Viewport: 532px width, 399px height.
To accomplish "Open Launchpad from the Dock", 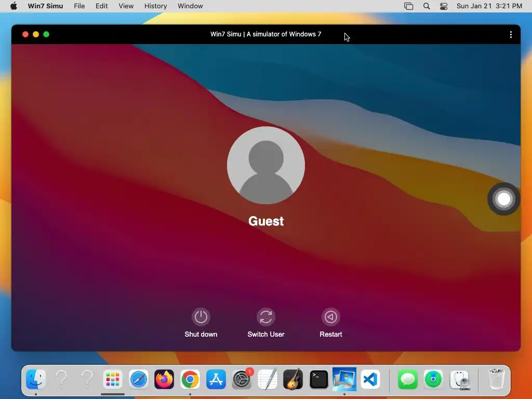I will click(113, 379).
